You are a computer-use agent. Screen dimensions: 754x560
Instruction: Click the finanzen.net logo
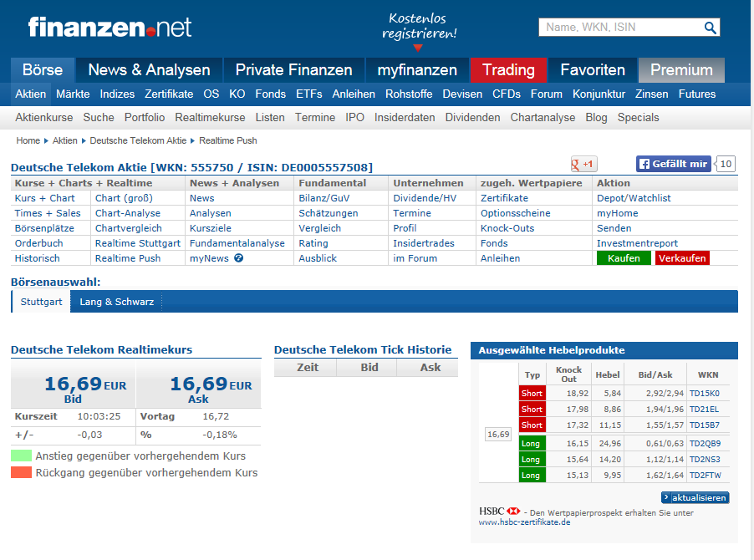click(110, 27)
